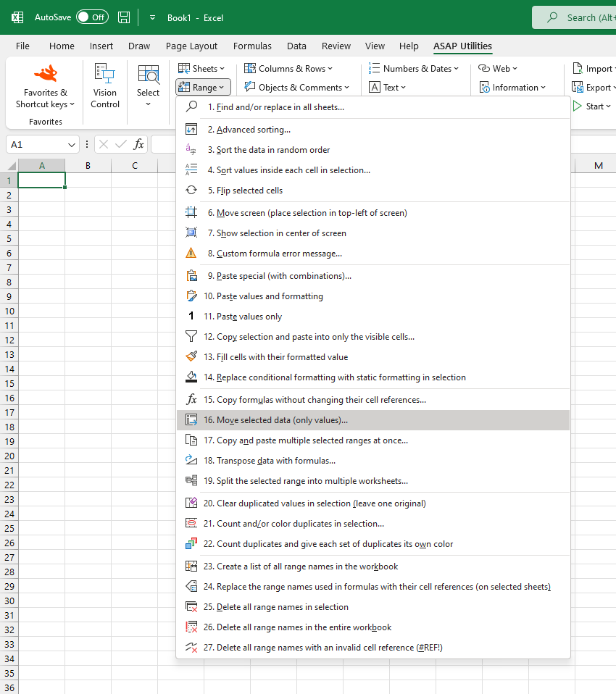Image resolution: width=616 pixels, height=694 pixels.
Task: Click the select all cells corner triangle
Action: coord(12,166)
